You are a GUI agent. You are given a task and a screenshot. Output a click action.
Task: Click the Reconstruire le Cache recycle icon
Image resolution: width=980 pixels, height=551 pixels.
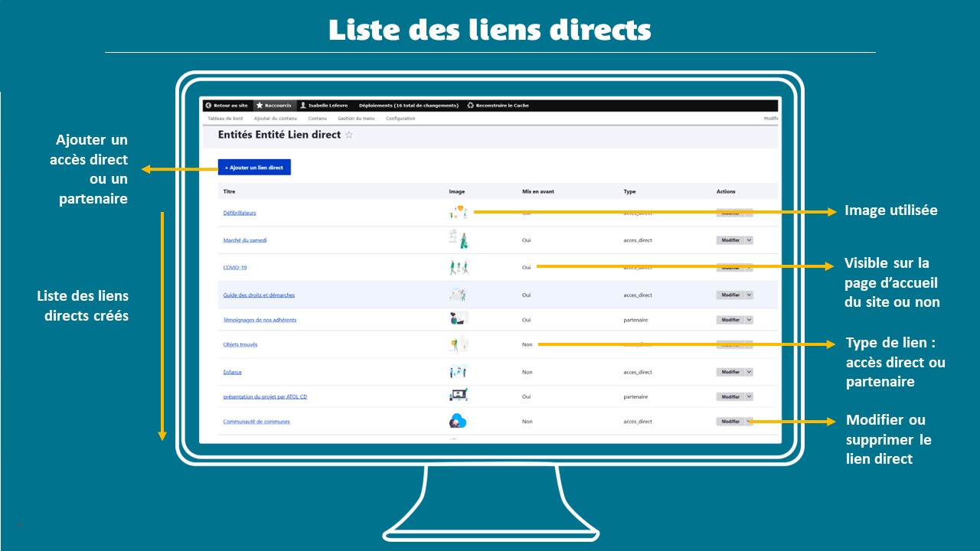pos(470,106)
